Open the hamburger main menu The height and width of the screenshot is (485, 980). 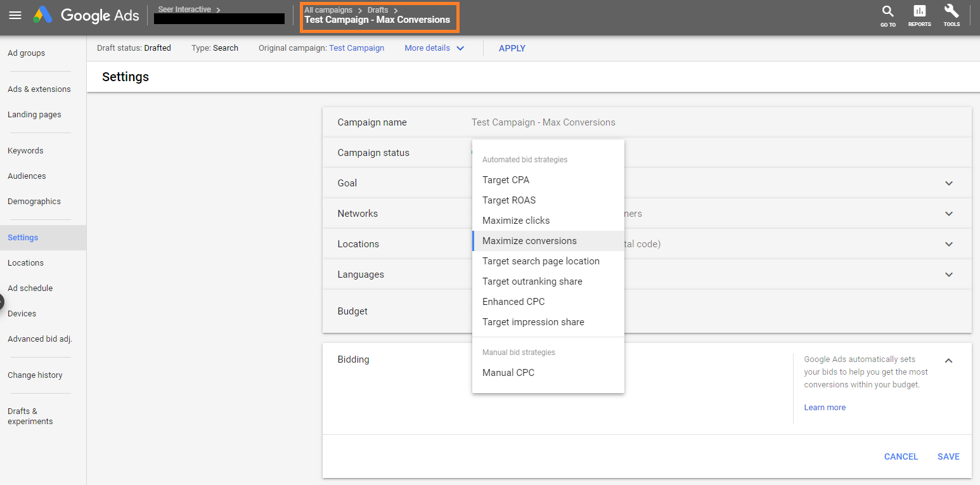(x=15, y=16)
